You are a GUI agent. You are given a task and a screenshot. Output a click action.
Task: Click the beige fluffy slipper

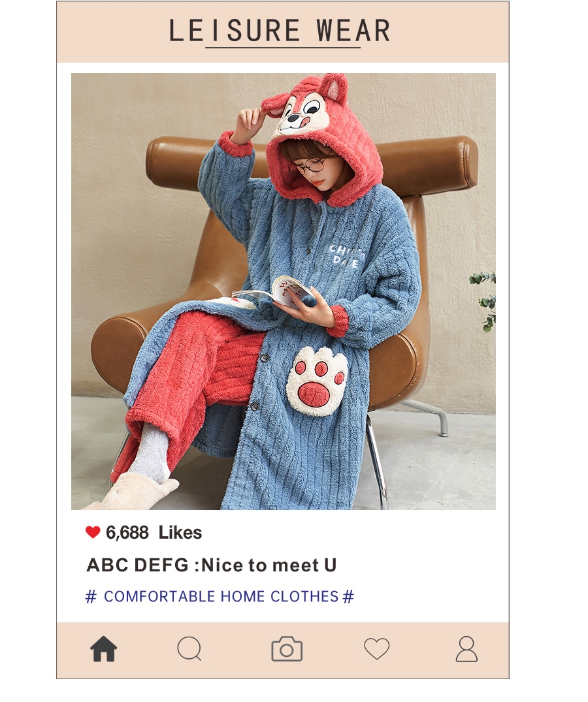point(135,492)
